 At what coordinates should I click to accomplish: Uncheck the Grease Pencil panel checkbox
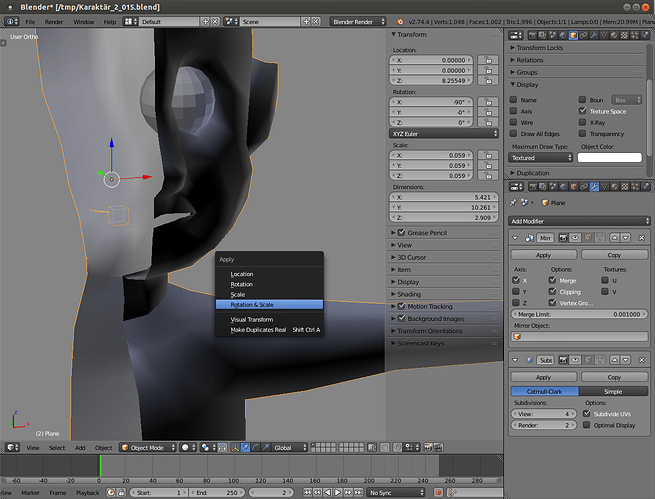401,232
